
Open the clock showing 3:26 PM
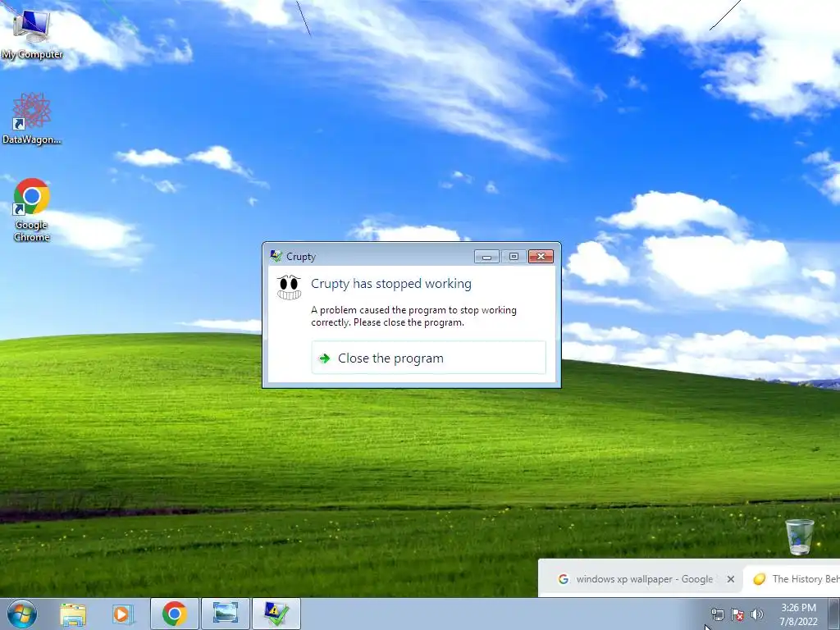[798, 614]
